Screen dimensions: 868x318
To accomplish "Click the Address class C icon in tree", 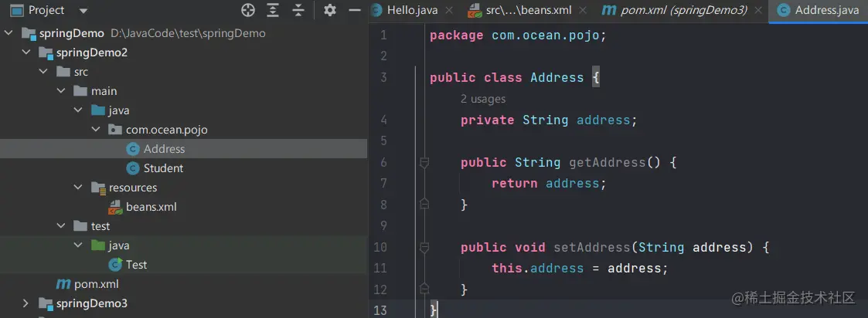I will pyautogui.click(x=132, y=149).
